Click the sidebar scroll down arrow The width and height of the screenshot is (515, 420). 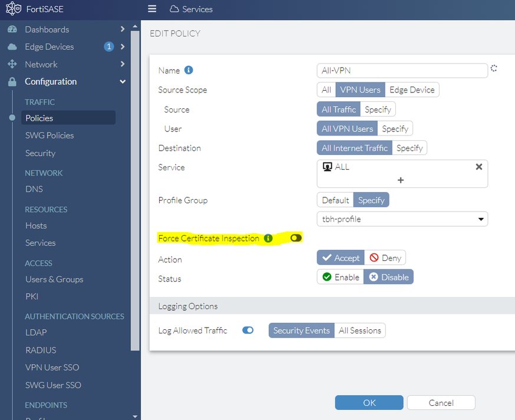click(135, 416)
